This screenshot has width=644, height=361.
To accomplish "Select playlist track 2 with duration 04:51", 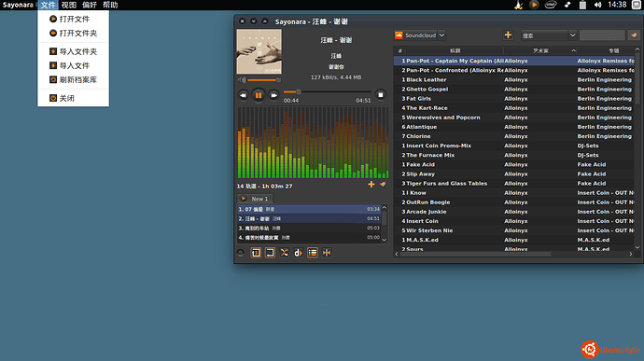I will point(309,218).
